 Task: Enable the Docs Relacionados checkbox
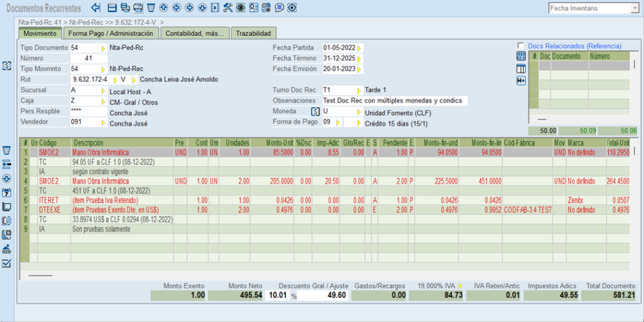pyautogui.click(x=520, y=46)
